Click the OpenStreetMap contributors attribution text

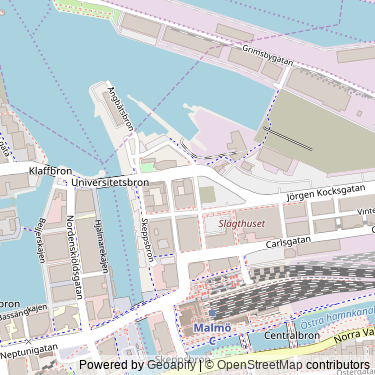(288, 365)
